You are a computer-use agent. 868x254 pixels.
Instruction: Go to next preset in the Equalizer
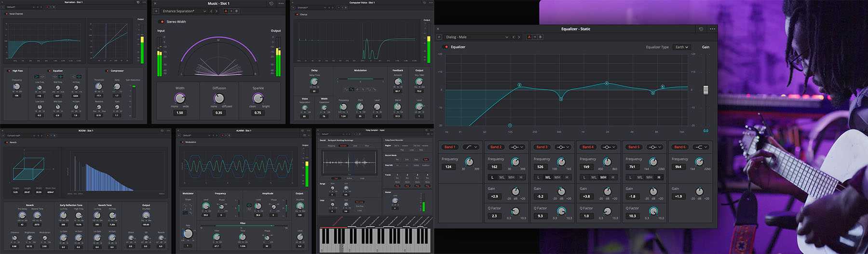coord(519,37)
